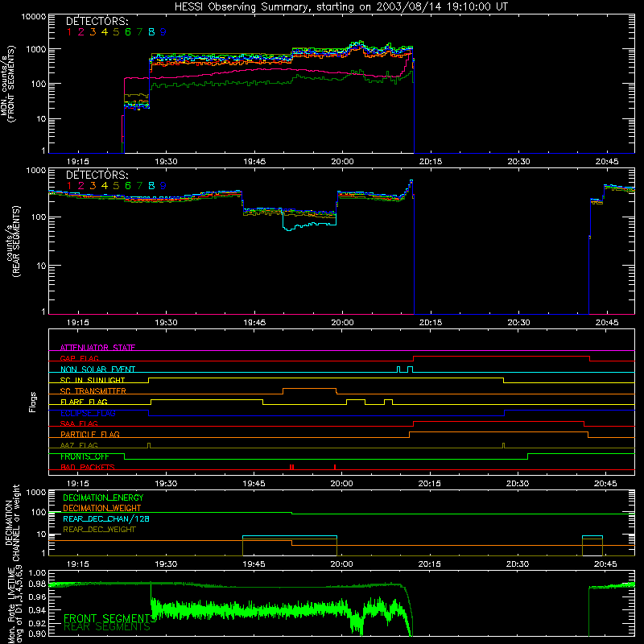Image resolution: width=644 pixels, height=644 pixels.
Task: Click the BAD_PACKETS flag label
Action: point(88,467)
